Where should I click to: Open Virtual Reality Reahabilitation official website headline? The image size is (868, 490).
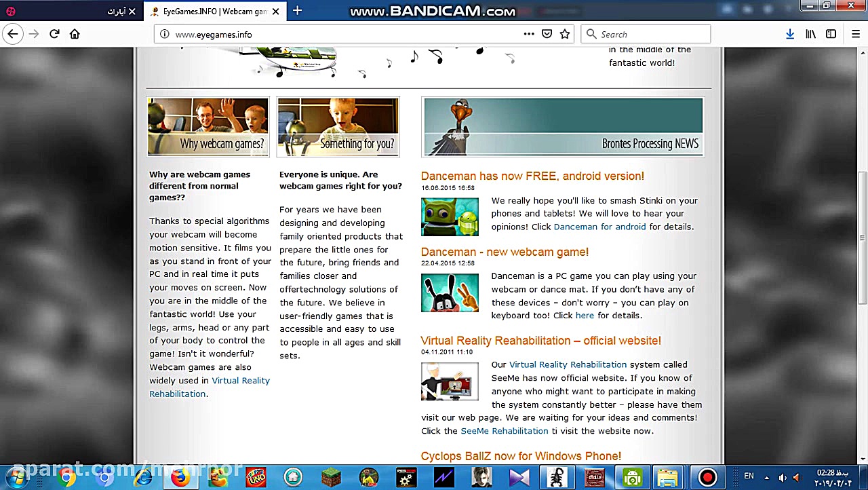(540, 341)
